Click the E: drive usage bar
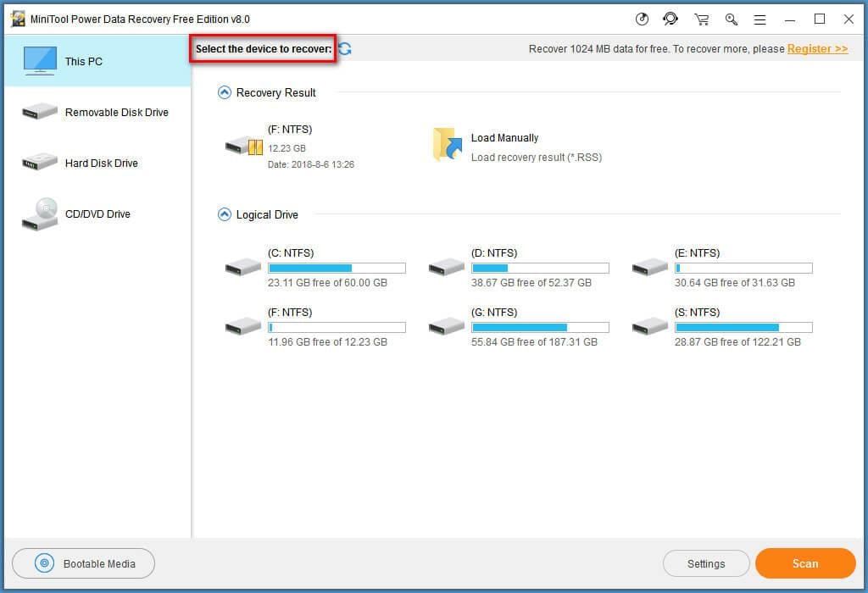This screenshot has width=868, height=593. click(743, 268)
